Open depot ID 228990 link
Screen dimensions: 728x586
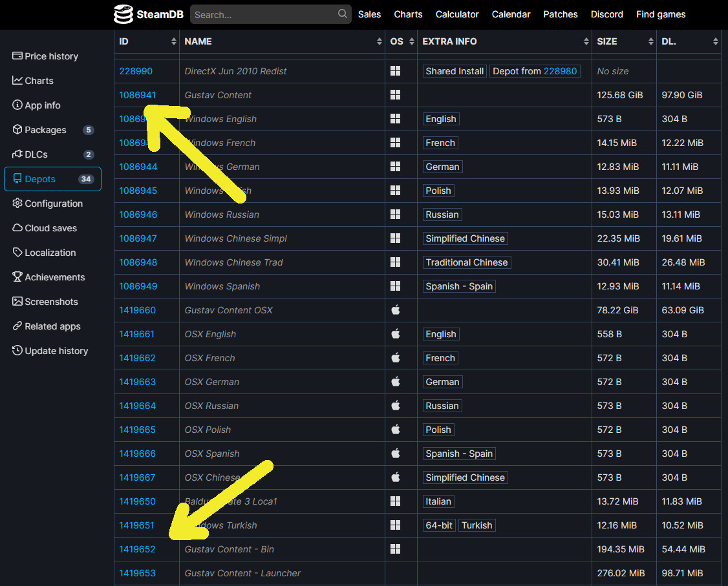point(136,71)
